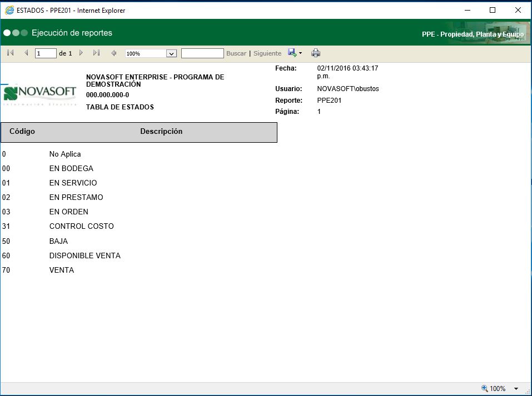Select the 'No Aplica' row text
The image size is (532, 396).
point(65,154)
